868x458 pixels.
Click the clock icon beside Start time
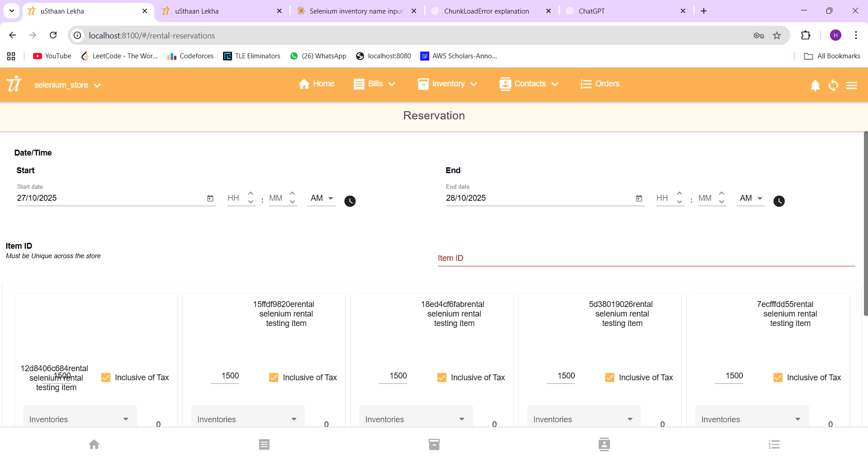[x=350, y=201]
